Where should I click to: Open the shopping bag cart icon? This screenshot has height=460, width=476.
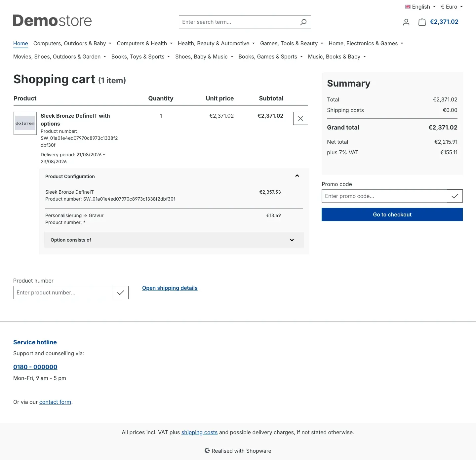coord(422,22)
